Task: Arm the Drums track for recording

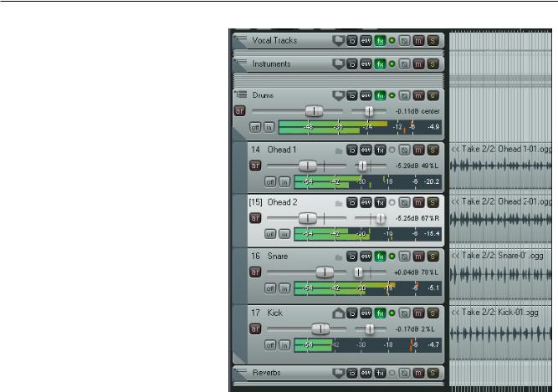Action: click(240, 111)
